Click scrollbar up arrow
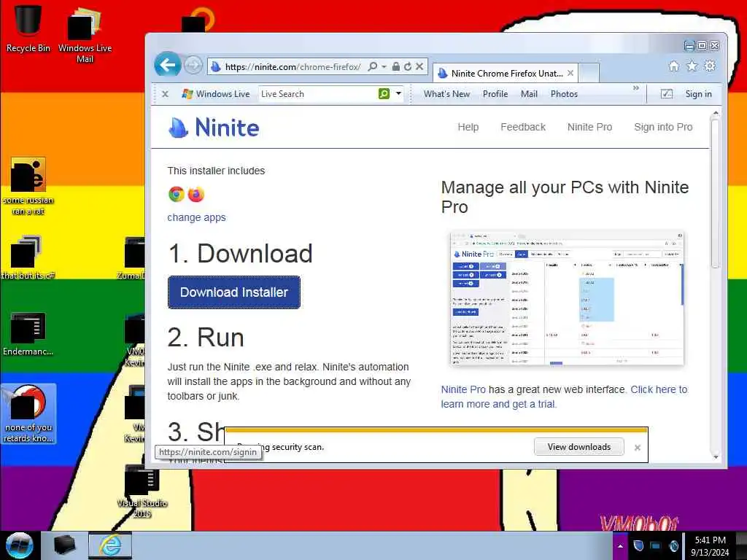Viewport: 747px width, 560px height. (715, 113)
